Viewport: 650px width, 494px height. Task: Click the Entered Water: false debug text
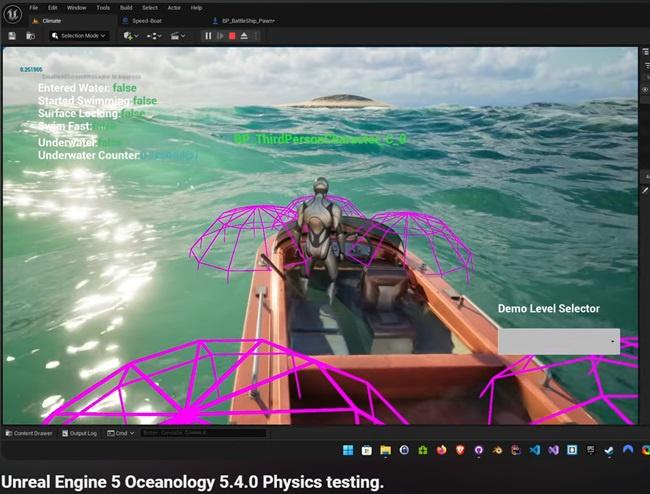87,88
